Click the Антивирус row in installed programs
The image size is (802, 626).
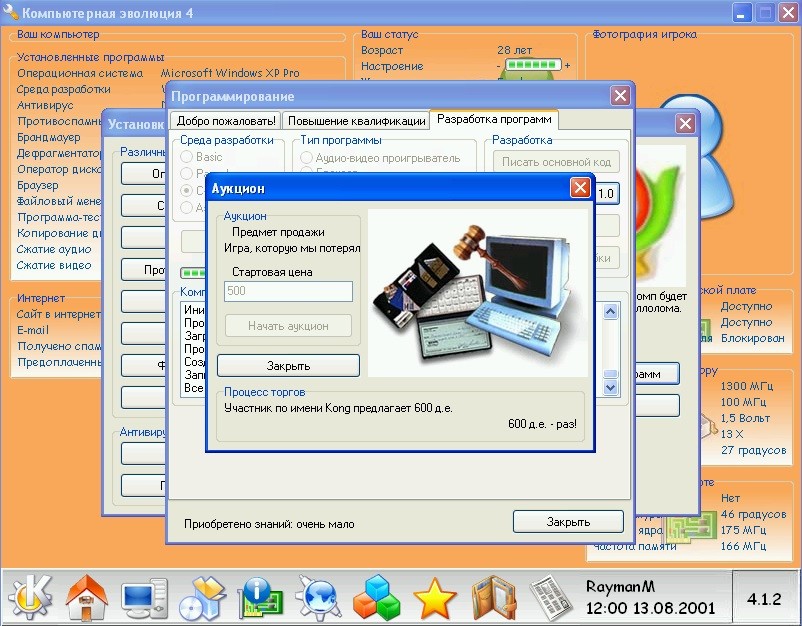click(45, 105)
